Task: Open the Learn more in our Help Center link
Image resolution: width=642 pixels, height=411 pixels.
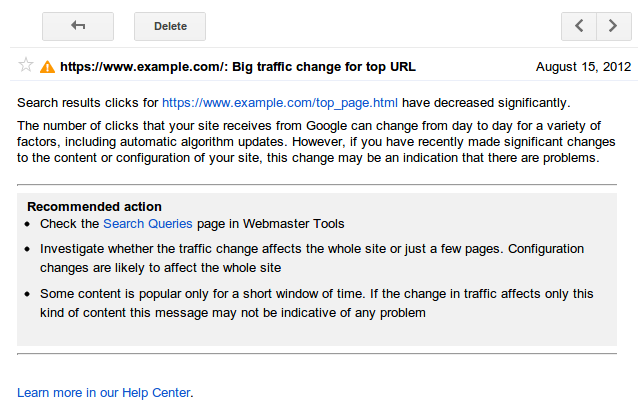Action: [x=104, y=393]
